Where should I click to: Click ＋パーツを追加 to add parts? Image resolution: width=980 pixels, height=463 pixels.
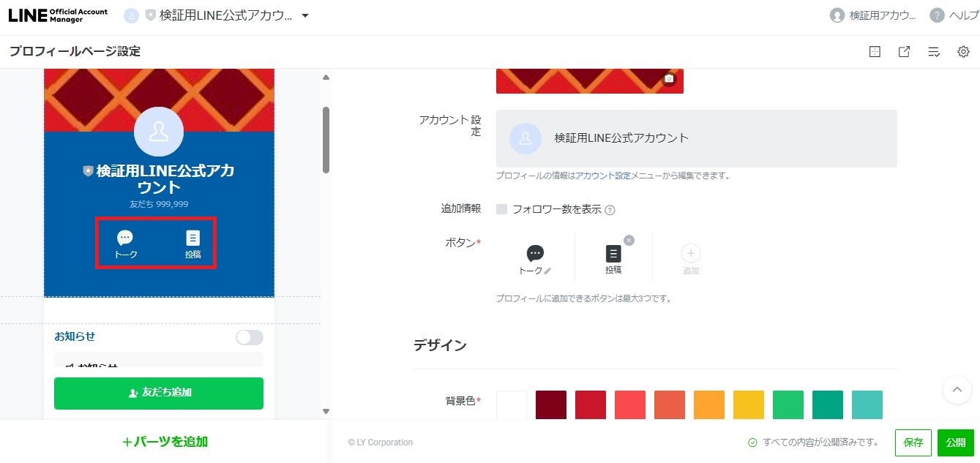pos(165,441)
